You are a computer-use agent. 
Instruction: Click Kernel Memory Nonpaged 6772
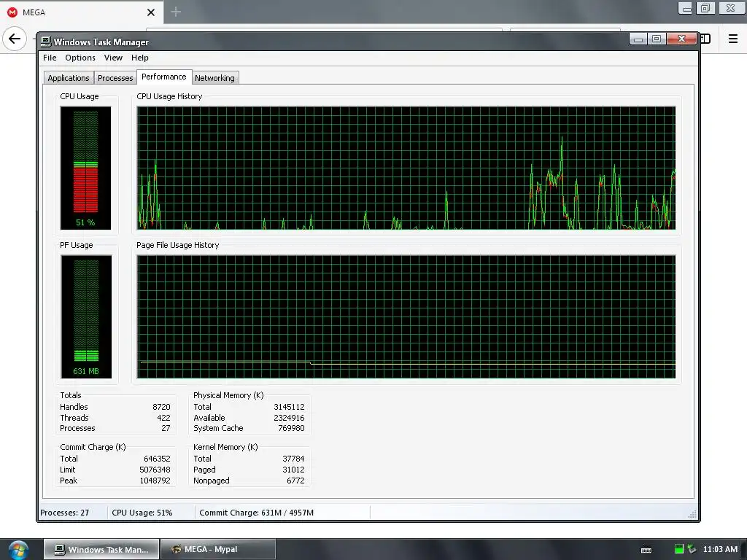(x=295, y=481)
